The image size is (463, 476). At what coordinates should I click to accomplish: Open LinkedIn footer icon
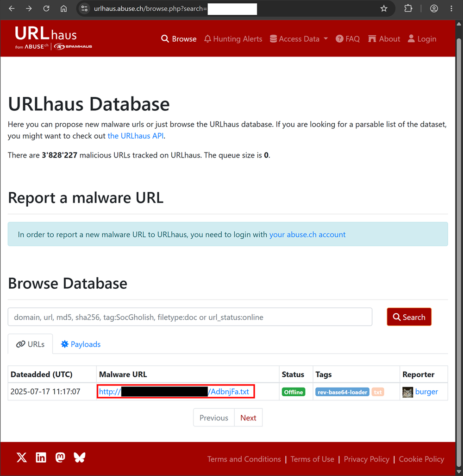click(41, 457)
